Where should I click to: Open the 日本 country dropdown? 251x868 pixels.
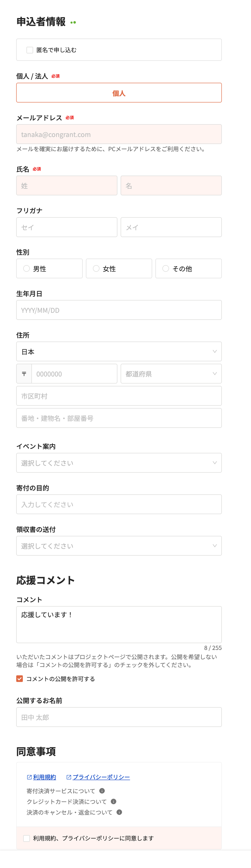119,351
